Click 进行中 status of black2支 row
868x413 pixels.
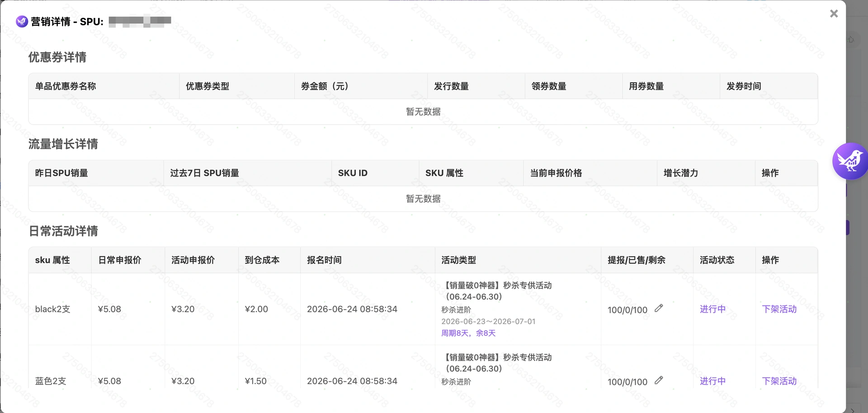coord(712,309)
